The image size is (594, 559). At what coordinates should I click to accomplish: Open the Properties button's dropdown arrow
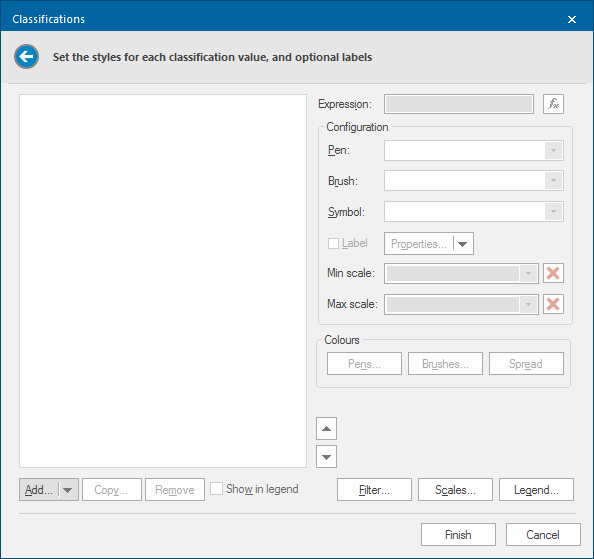[x=463, y=244]
